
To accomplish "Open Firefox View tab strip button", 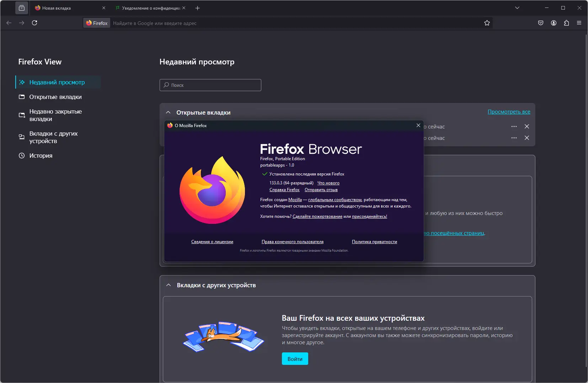I will [22, 8].
